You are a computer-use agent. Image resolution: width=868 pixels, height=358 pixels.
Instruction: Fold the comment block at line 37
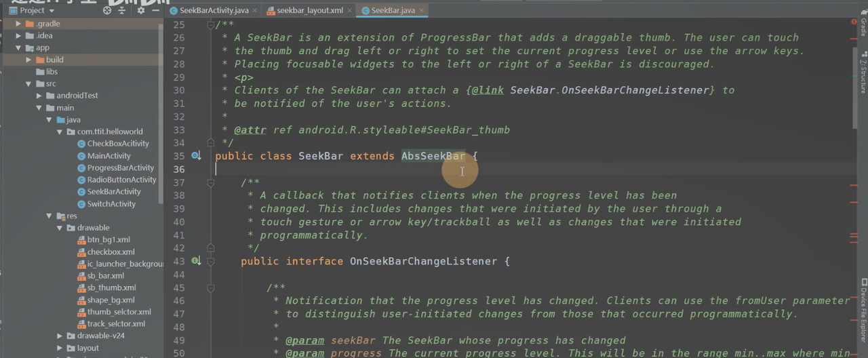click(x=210, y=182)
